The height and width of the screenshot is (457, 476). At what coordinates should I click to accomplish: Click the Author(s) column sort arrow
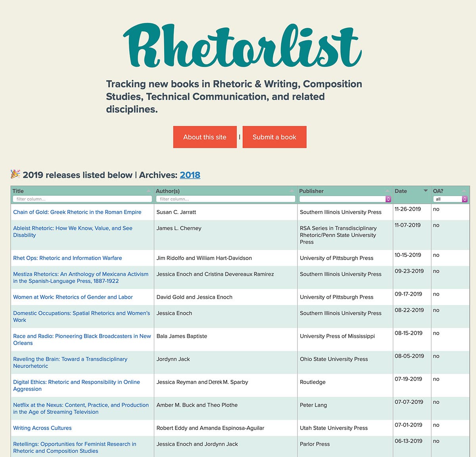tap(292, 191)
